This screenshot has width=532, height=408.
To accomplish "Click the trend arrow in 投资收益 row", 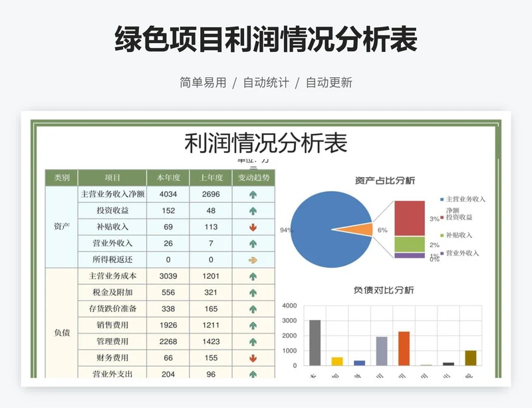I will [x=253, y=211].
